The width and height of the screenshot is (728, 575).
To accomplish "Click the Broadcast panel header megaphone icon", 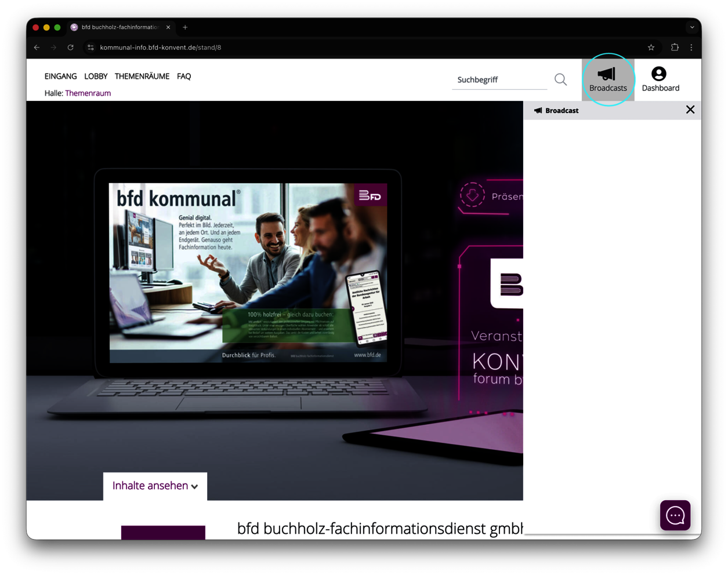I will point(538,110).
